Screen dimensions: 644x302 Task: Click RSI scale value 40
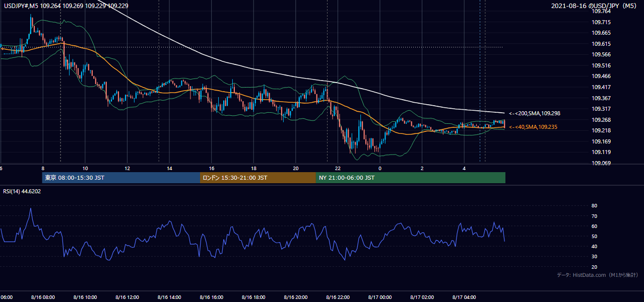click(x=594, y=246)
